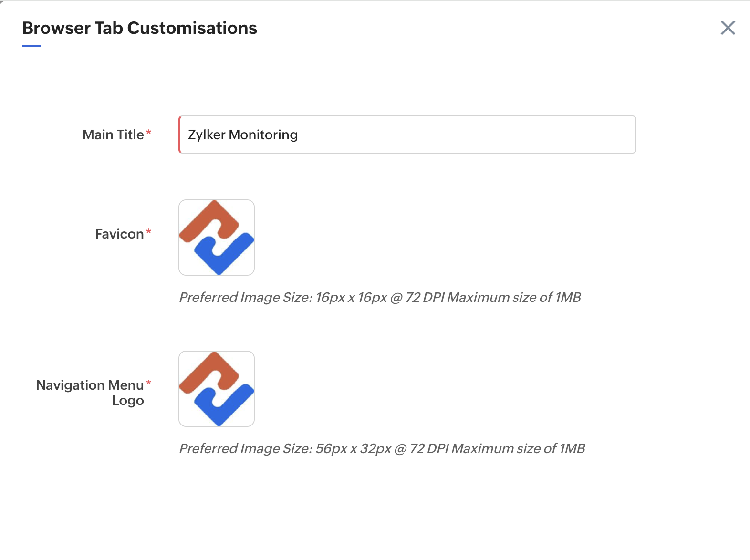Click the Favicon image thumbnail
Image resolution: width=750 pixels, height=560 pixels.
pyautogui.click(x=217, y=238)
